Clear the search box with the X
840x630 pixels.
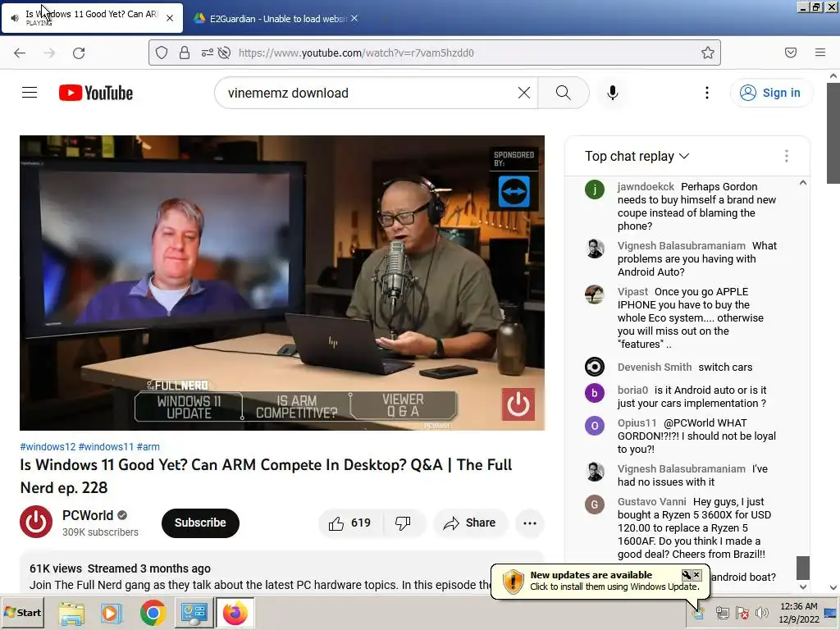(x=524, y=93)
